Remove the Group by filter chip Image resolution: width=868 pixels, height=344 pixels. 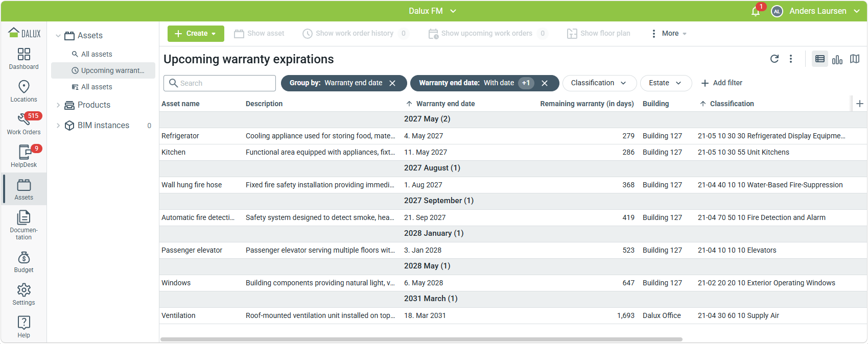point(392,83)
